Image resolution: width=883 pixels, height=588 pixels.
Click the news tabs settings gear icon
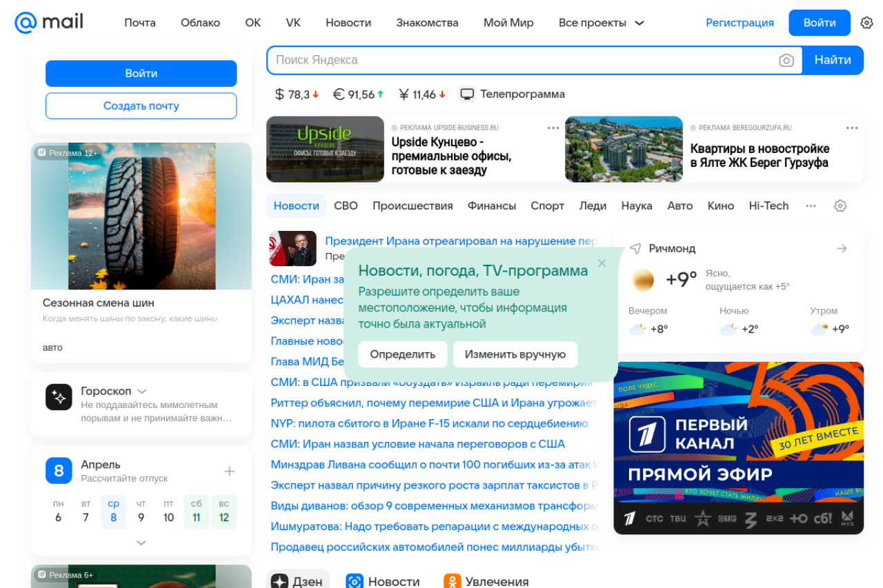point(840,205)
